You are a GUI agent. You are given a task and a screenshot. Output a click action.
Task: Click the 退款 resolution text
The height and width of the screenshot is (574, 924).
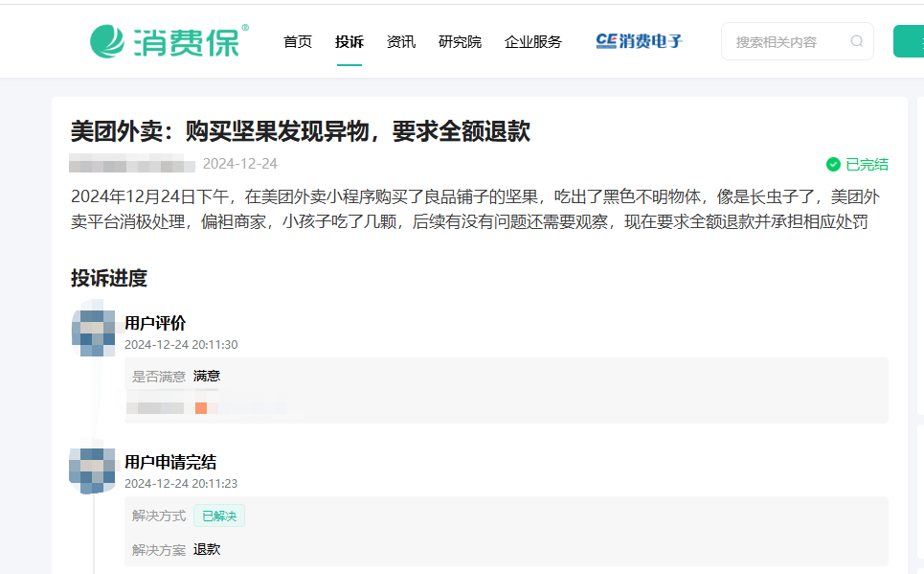tap(207, 549)
